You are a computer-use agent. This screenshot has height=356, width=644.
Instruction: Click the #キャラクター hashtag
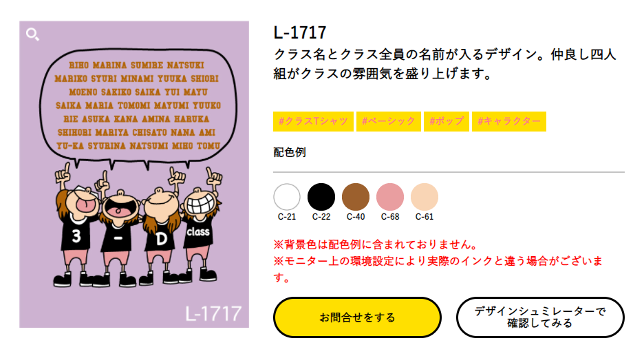[x=509, y=121]
